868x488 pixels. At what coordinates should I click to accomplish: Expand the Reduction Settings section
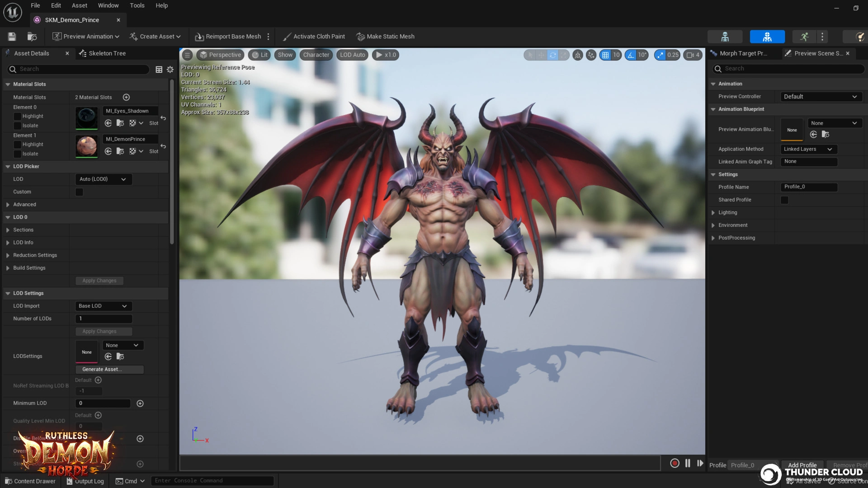point(8,255)
